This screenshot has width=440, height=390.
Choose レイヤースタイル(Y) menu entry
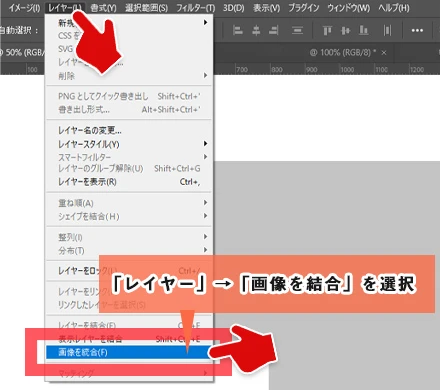coord(129,144)
